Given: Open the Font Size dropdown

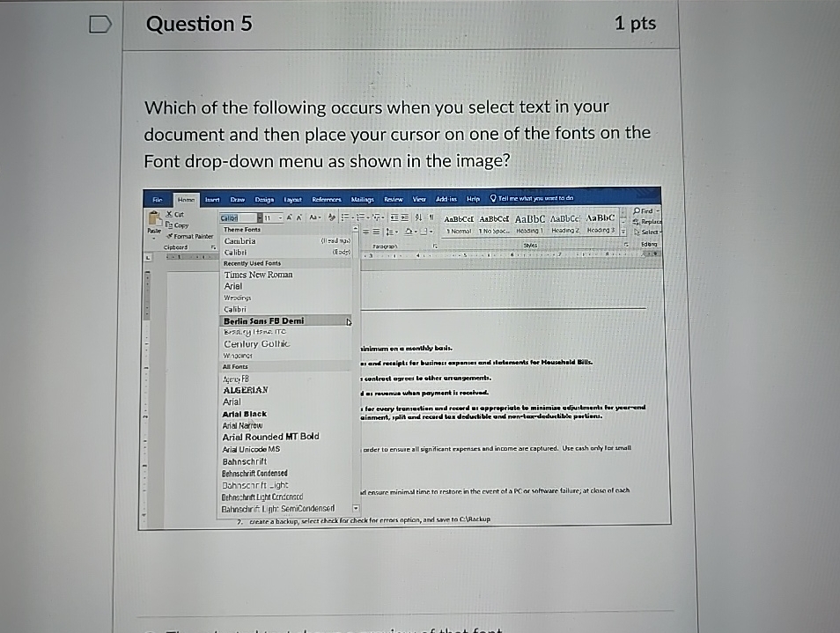Looking at the screenshot, I should tap(280, 218).
